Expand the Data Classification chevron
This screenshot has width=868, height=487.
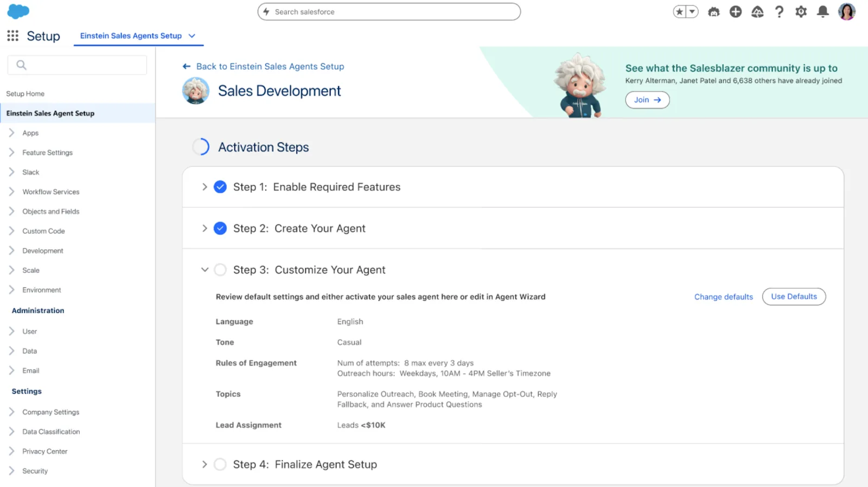(11, 432)
